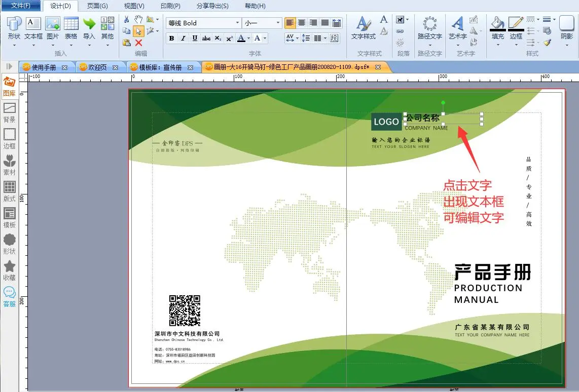
Task: Open the 等线 Bold font dropdown
Action: 237,23
